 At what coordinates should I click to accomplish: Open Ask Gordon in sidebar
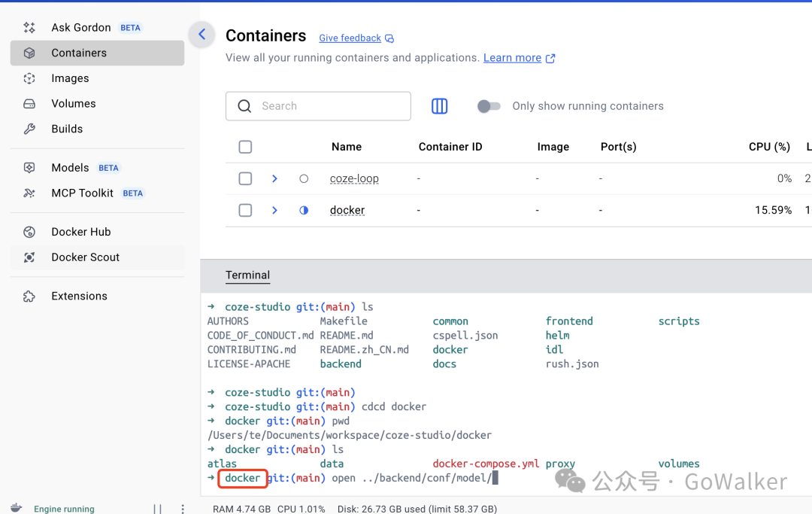coord(81,27)
